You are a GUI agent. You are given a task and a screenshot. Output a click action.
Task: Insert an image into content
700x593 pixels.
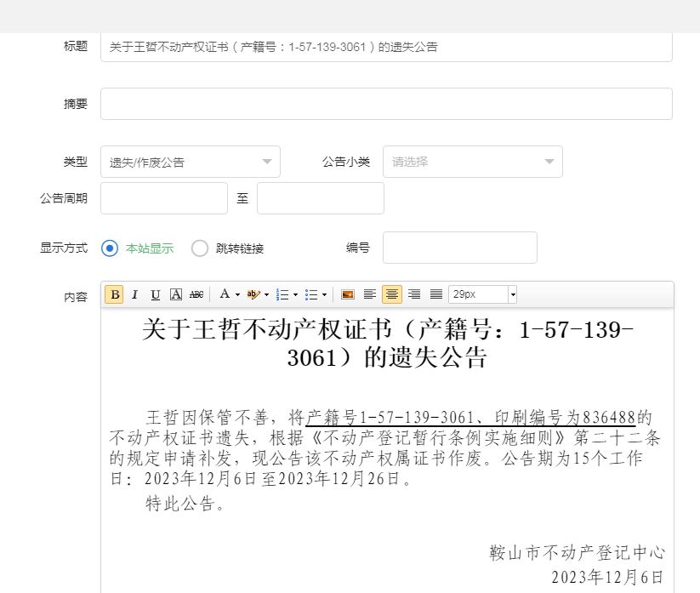click(347, 294)
